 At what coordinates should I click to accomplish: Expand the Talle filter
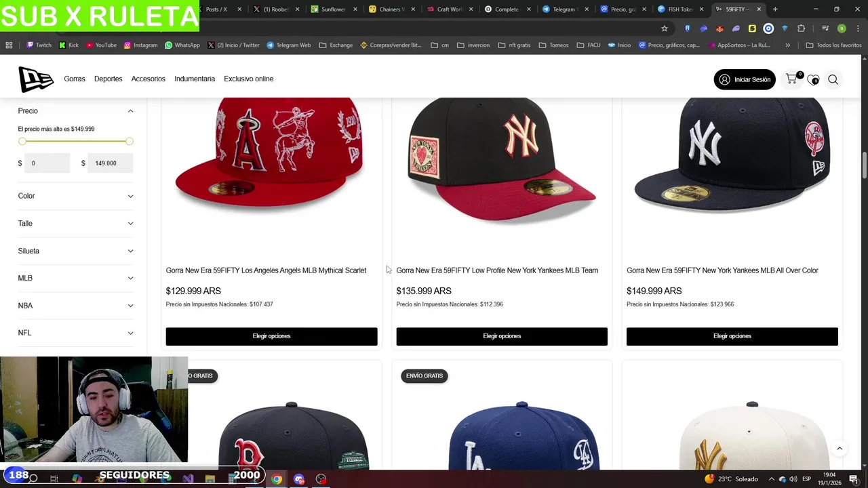(x=76, y=223)
